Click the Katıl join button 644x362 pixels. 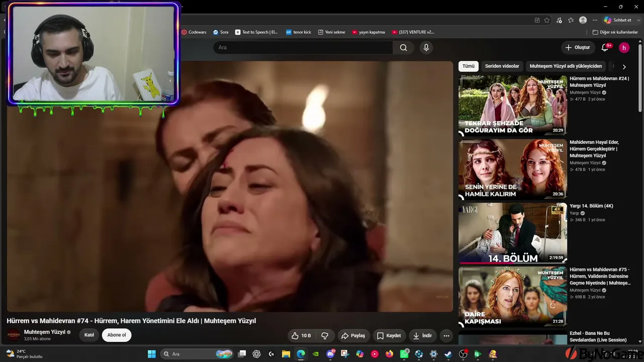(x=89, y=335)
